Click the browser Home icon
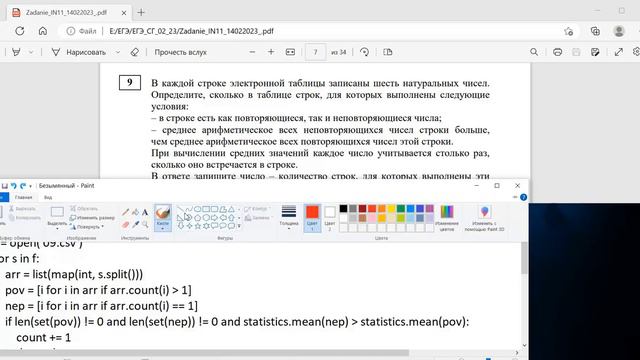 pyautogui.click(x=42, y=31)
